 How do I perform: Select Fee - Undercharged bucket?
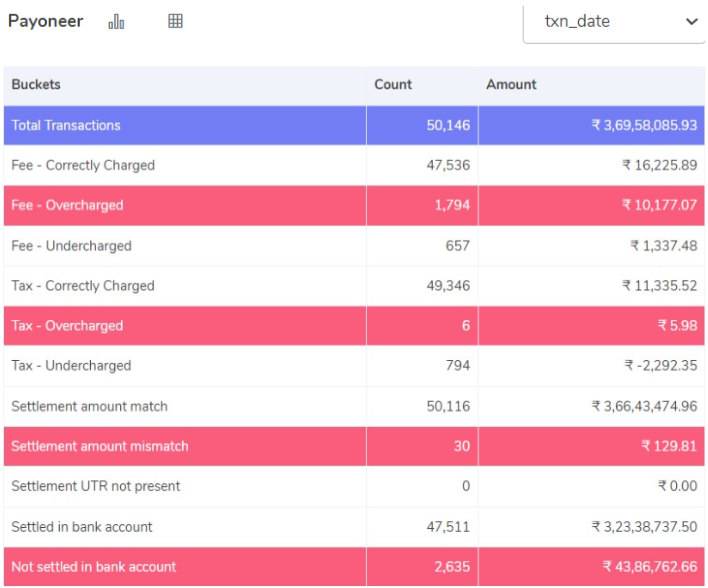pos(71,246)
